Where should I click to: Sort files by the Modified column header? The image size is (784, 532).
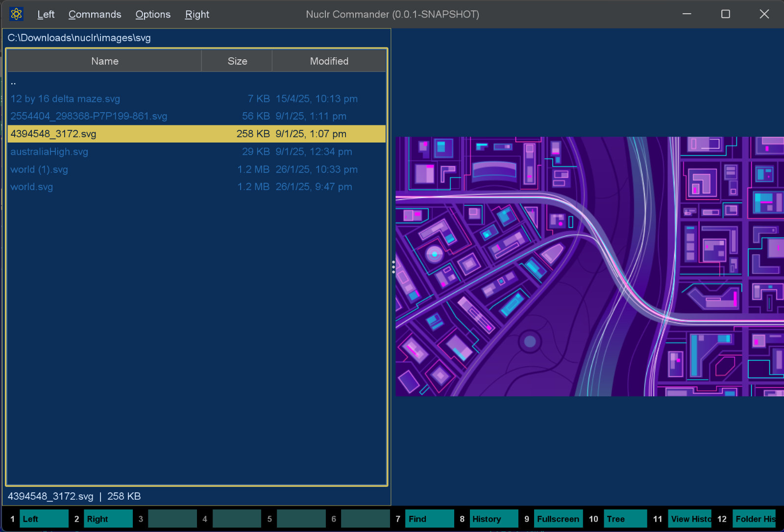coord(329,61)
